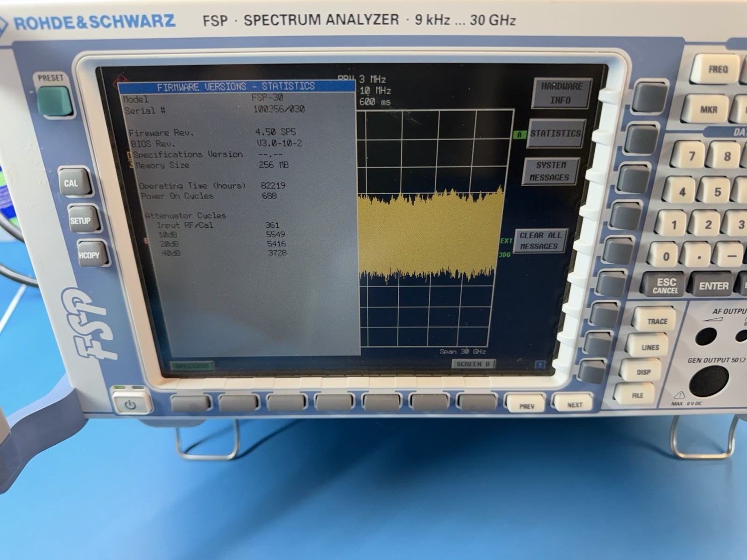Click the Power On Cycles value 688
Image resolution: width=747 pixels, height=560 pixels.
(269, 196)
